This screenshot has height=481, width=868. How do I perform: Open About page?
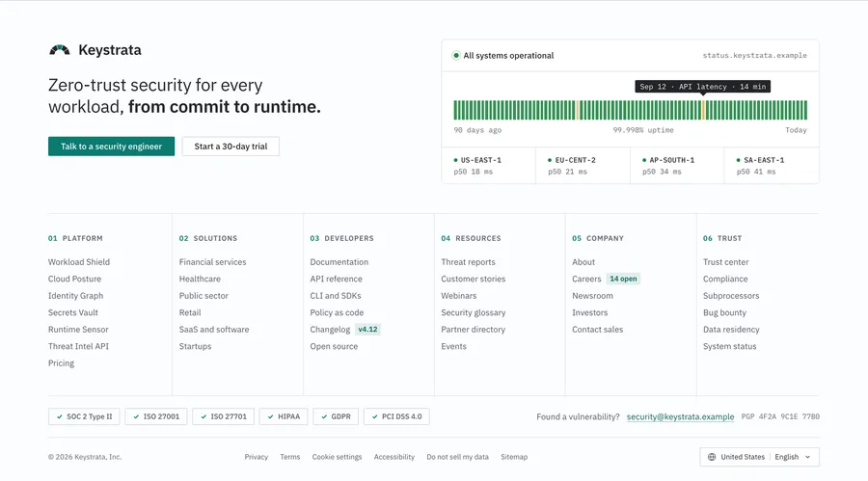pyautogui.click(x=583, y=262)
